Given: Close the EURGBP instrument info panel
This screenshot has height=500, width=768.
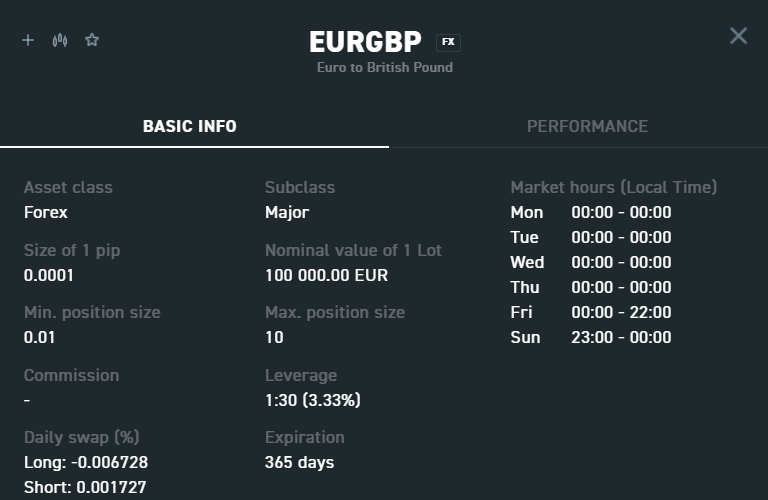Looking at the screenshot, I should coord(738,36).
